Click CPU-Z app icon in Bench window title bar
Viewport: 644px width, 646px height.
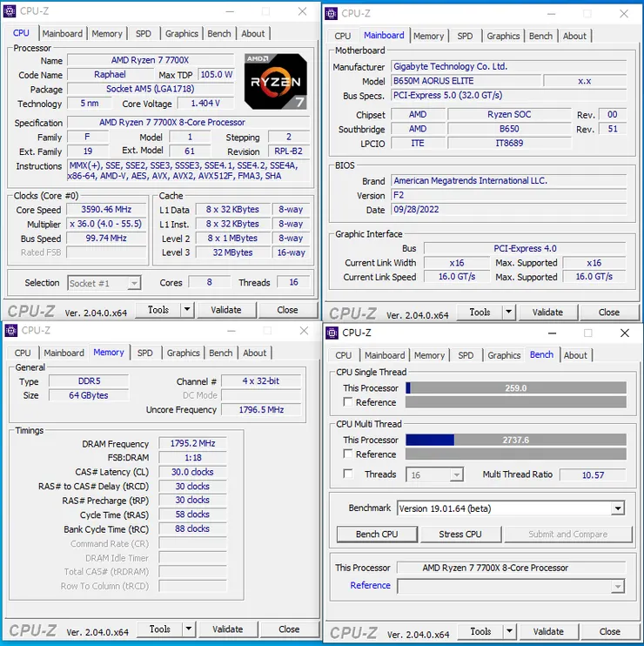pyautogui.click(x=332, y=333)
